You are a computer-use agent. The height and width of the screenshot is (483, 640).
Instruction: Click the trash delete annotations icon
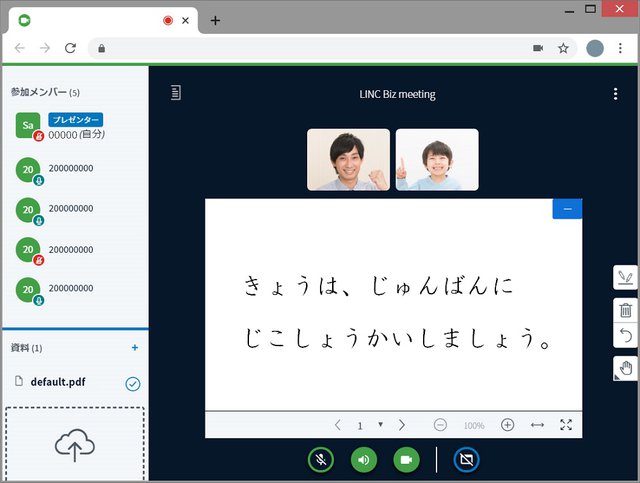click(x=625, y=310)
